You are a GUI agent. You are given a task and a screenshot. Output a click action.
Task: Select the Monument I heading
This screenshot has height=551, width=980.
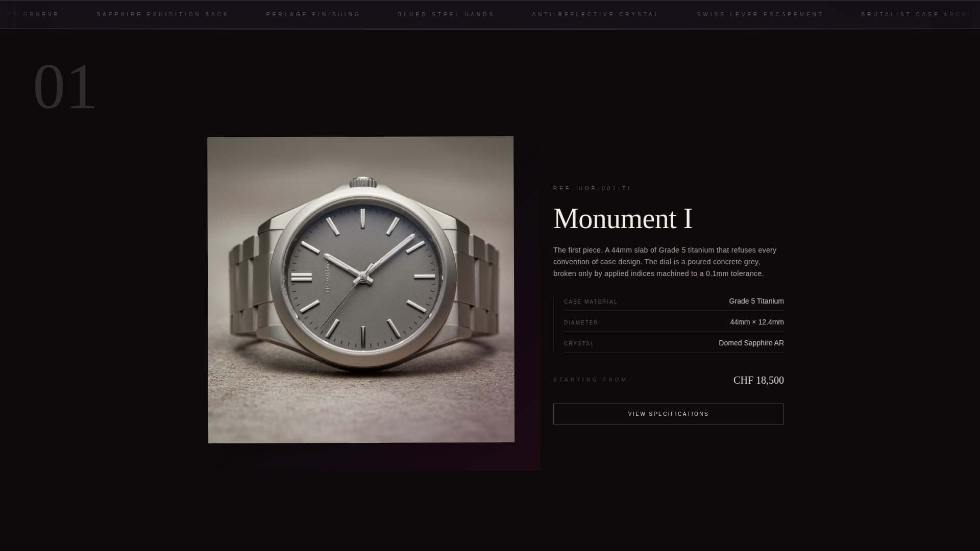click(x=623, y=218)
